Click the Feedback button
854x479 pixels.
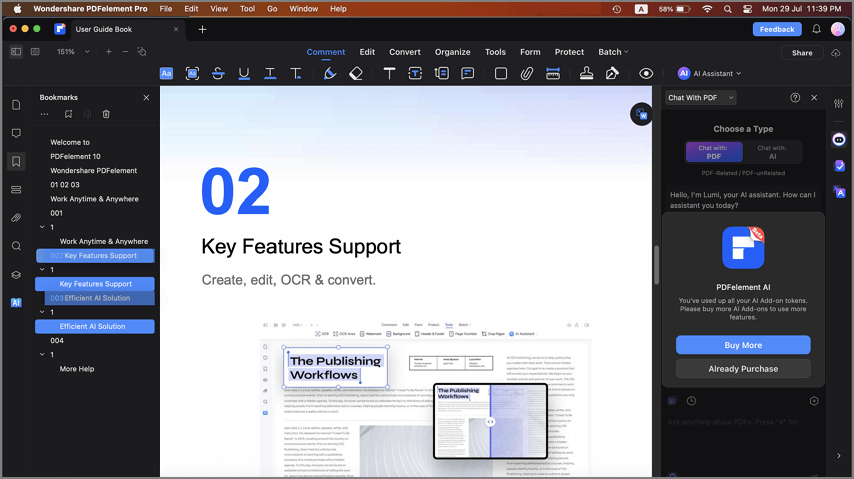click(x=777, y=29)
